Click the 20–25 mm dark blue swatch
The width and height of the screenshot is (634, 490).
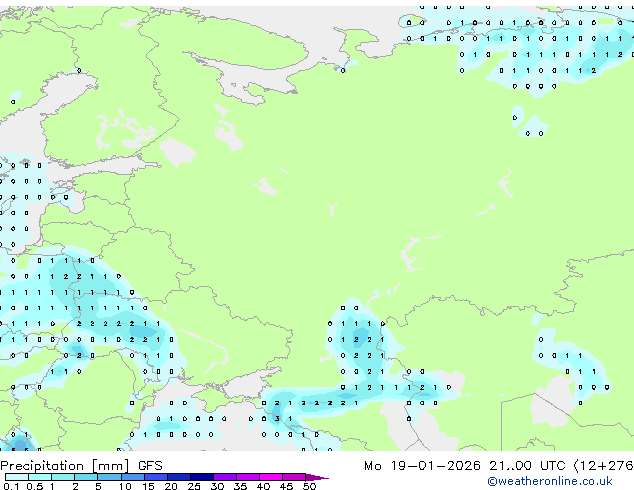click(179, 477)
